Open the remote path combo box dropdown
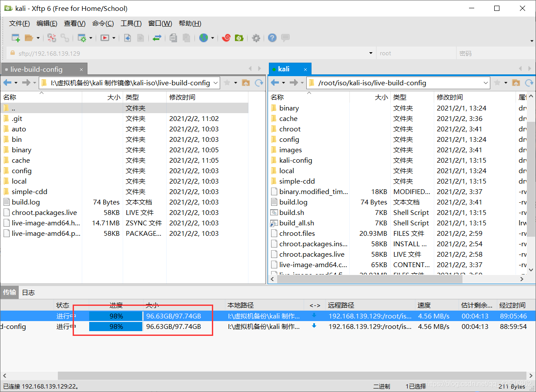The height and width of the screenshot is (392, 536). [486, 83]
